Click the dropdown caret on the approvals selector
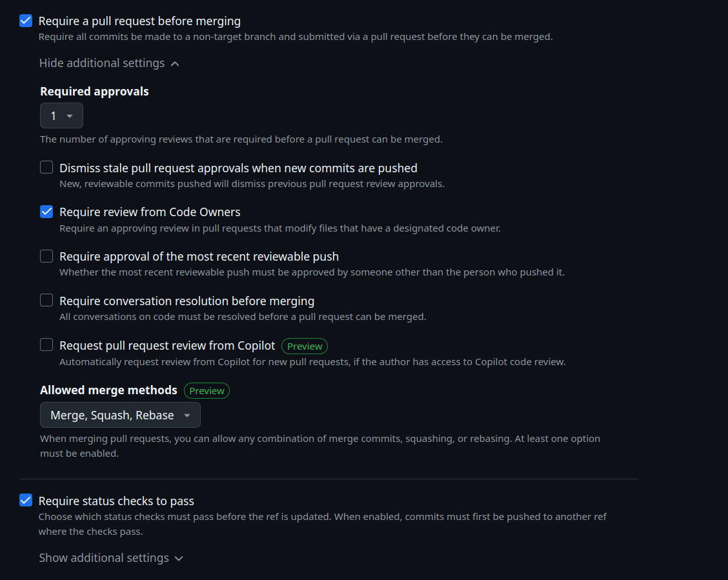728x580 pixels. [70, 115]
